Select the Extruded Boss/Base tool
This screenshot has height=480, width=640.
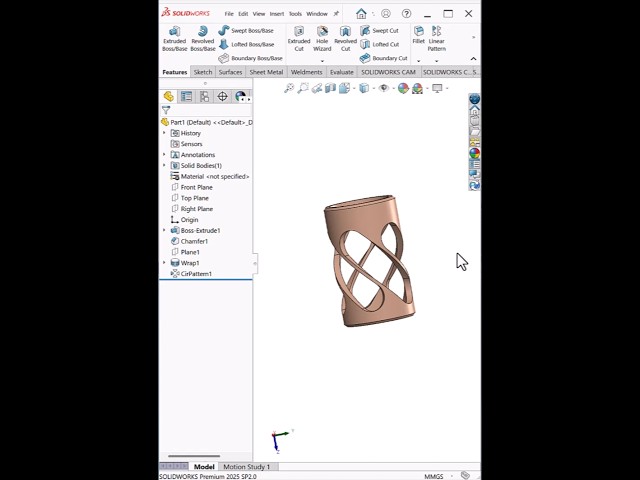(x=175, y=39)
